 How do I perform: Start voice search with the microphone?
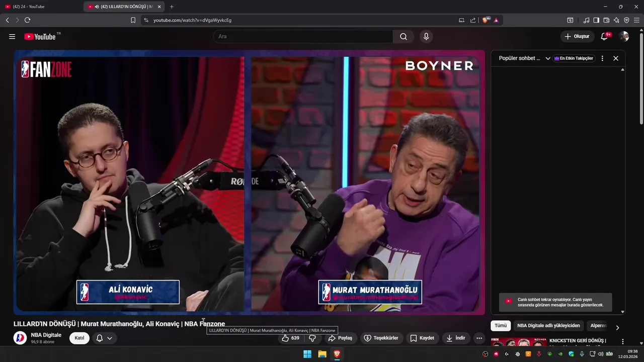point(426,36)
